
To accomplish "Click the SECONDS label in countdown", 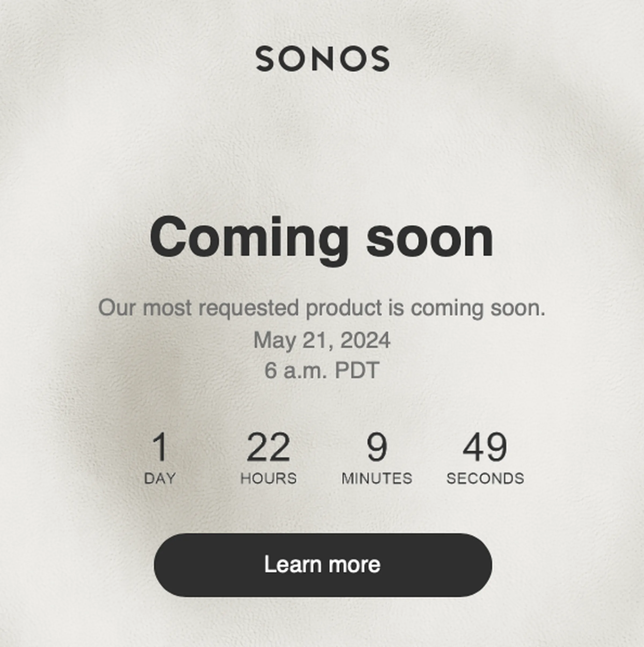I will click(x=485, y=479).
